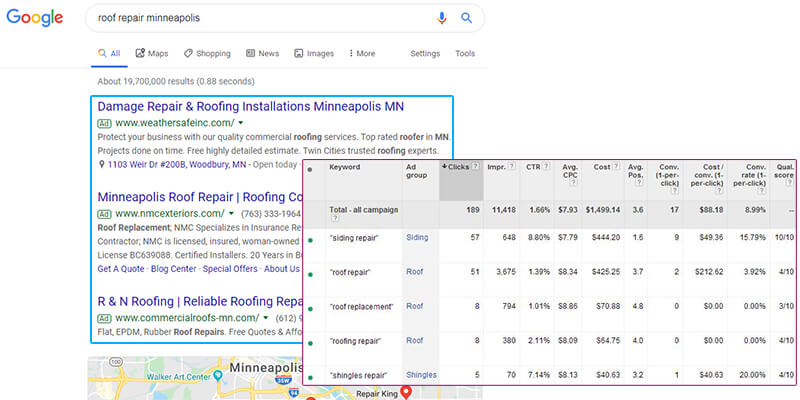The image size is (800, 400).
Task: Click the 15.79% conversion rate cell
Action: tap(753, 237)
